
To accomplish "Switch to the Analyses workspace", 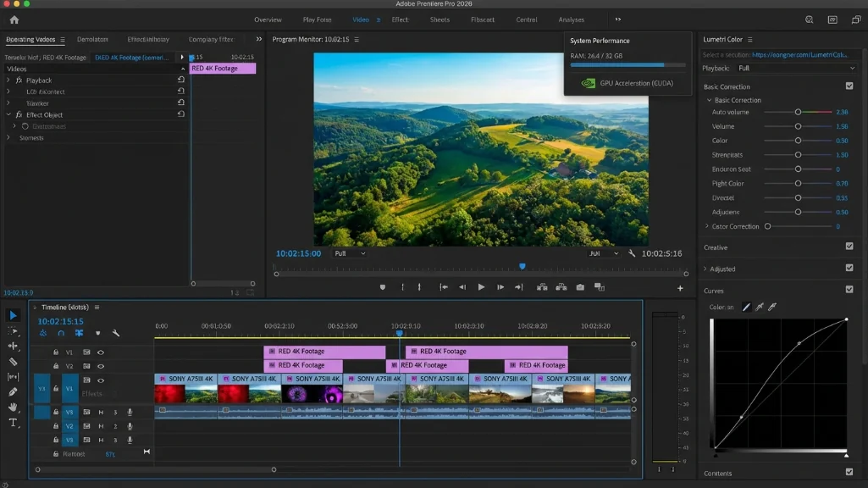I will pos(572,19).
